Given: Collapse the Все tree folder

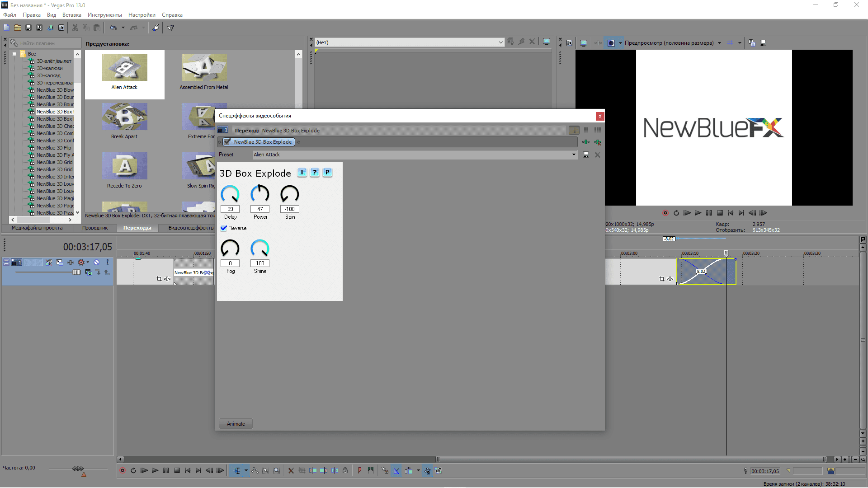Looking at the screenshot, I should click(14, 54).
